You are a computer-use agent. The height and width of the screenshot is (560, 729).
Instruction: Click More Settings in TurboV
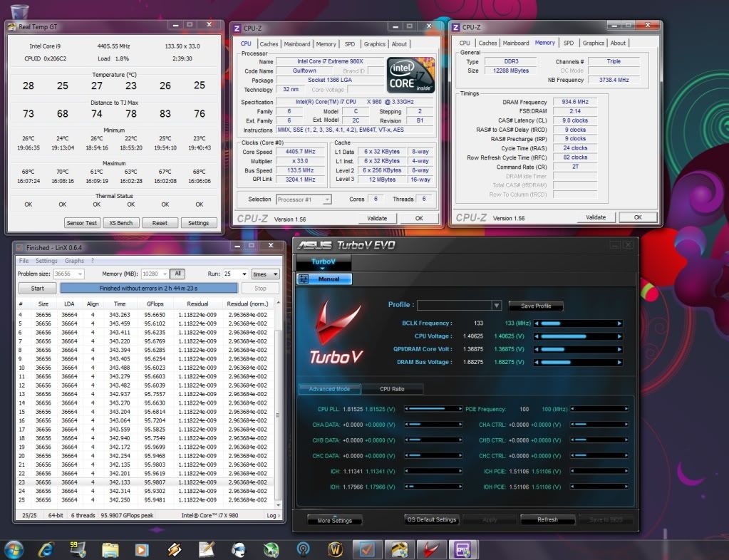335,521
